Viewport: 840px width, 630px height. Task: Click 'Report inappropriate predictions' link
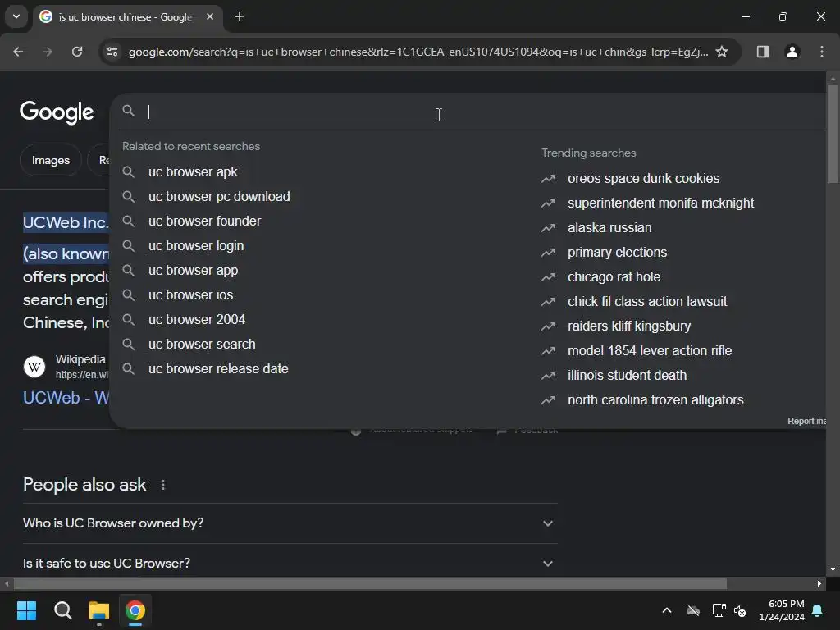click(806, 421)
